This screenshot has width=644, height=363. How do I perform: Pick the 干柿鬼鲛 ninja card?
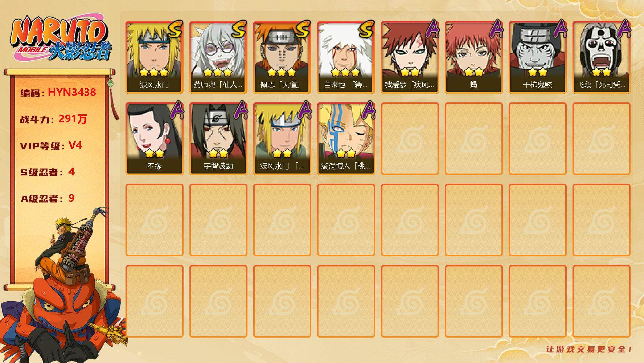(537, 57)
